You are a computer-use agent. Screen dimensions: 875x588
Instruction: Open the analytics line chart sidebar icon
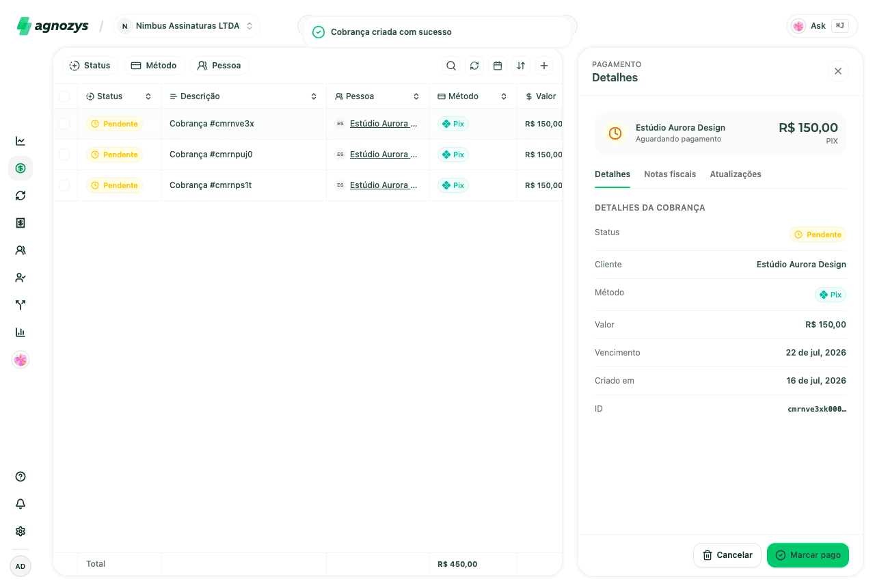21,141
